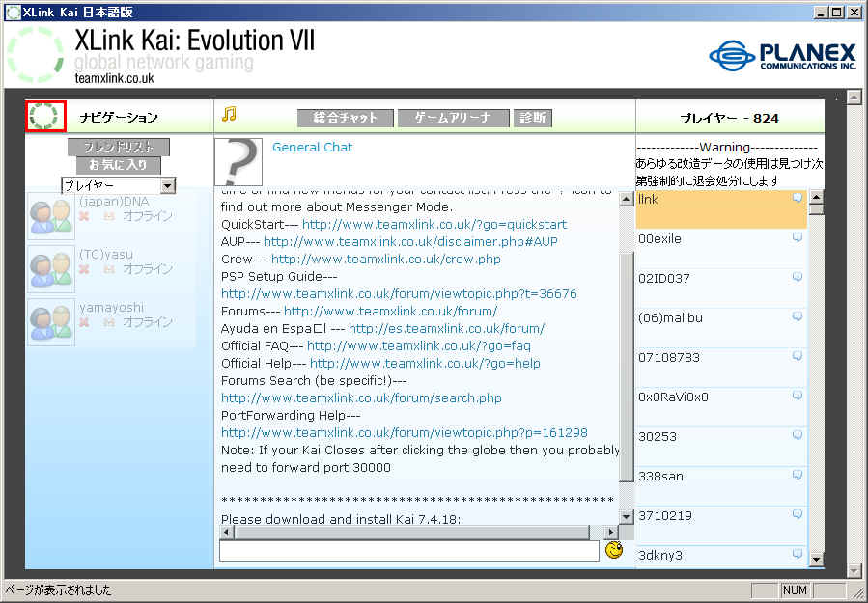Click the outer page scroll down arrow
The image size is (868, 603).
click(x=854, y=570)
